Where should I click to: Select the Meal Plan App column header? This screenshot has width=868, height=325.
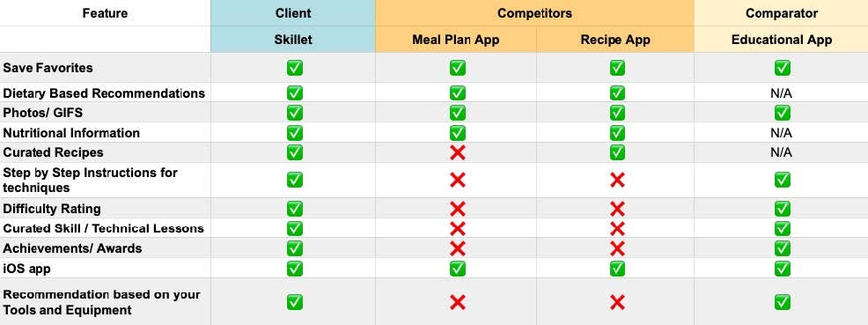456,40
